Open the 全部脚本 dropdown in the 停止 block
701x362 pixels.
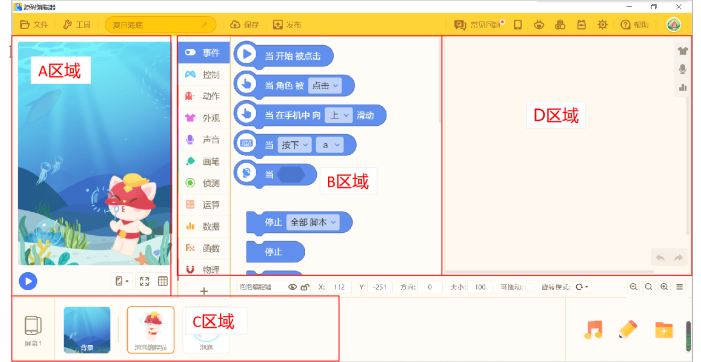[x=312, y=222]
